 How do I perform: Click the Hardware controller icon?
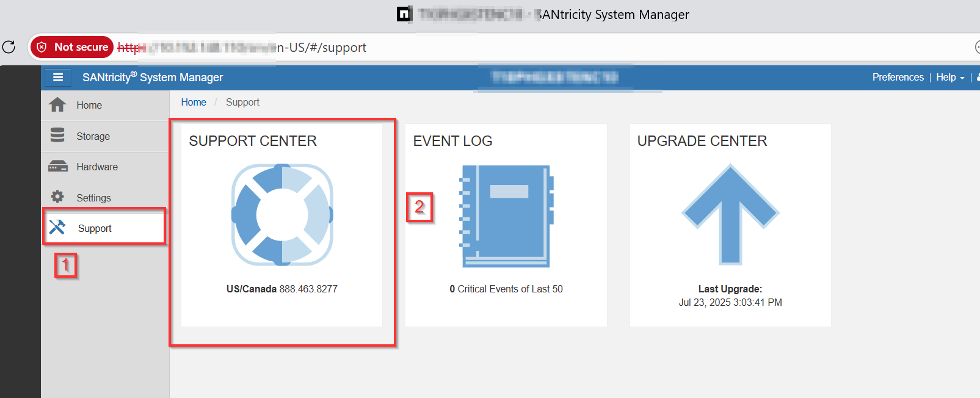point(58,167)
